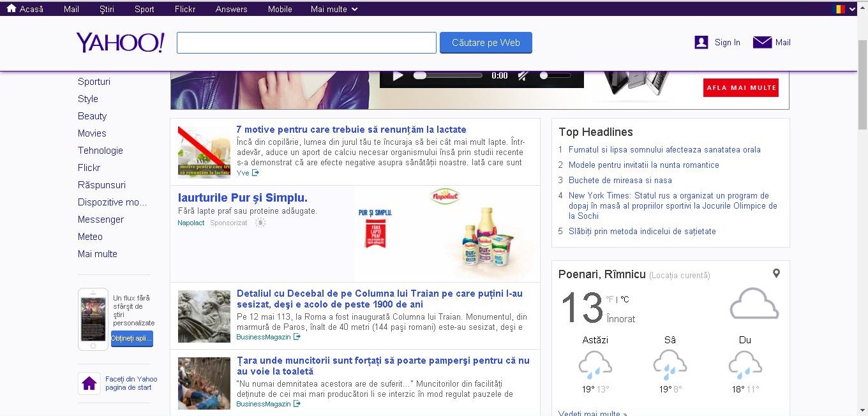
Task: Open Style in left sidebar
Action: [x=88, y=99]
